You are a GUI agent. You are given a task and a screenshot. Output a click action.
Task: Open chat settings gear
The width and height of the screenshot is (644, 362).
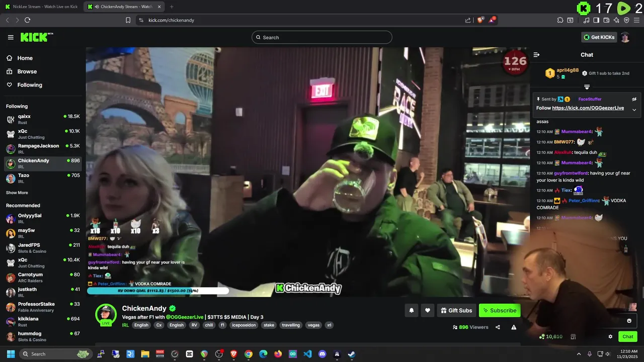(610, 337)
